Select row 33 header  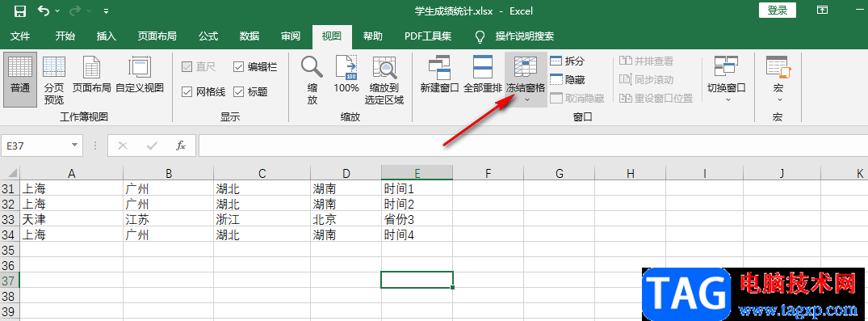10,219
